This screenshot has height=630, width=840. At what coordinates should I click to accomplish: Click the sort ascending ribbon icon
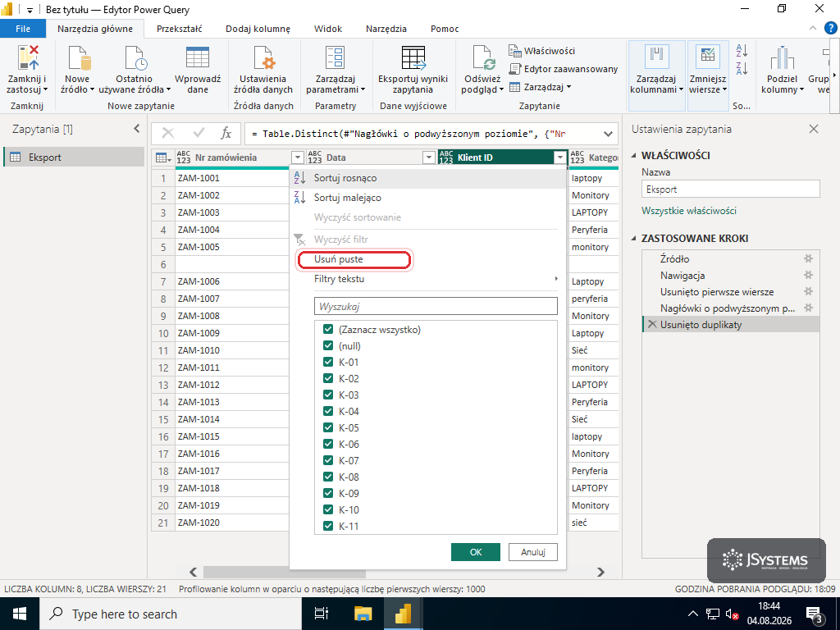(x=742, y=51)
